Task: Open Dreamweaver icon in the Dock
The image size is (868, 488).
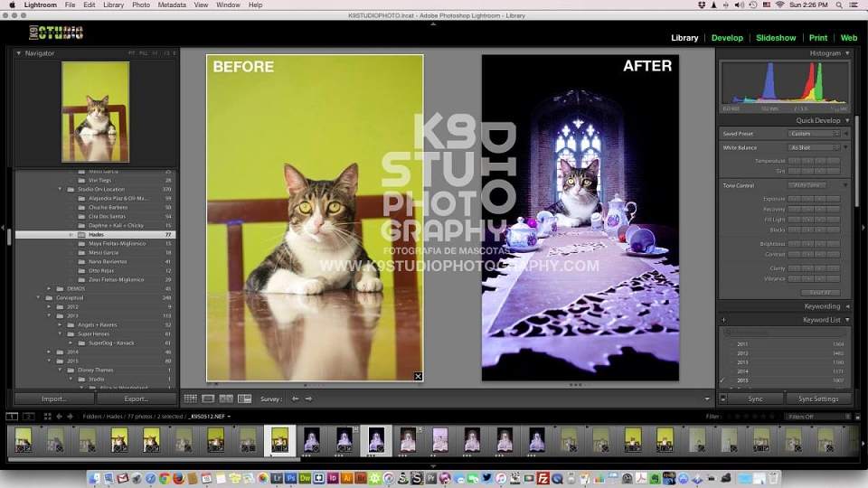Action: point(305,478)
